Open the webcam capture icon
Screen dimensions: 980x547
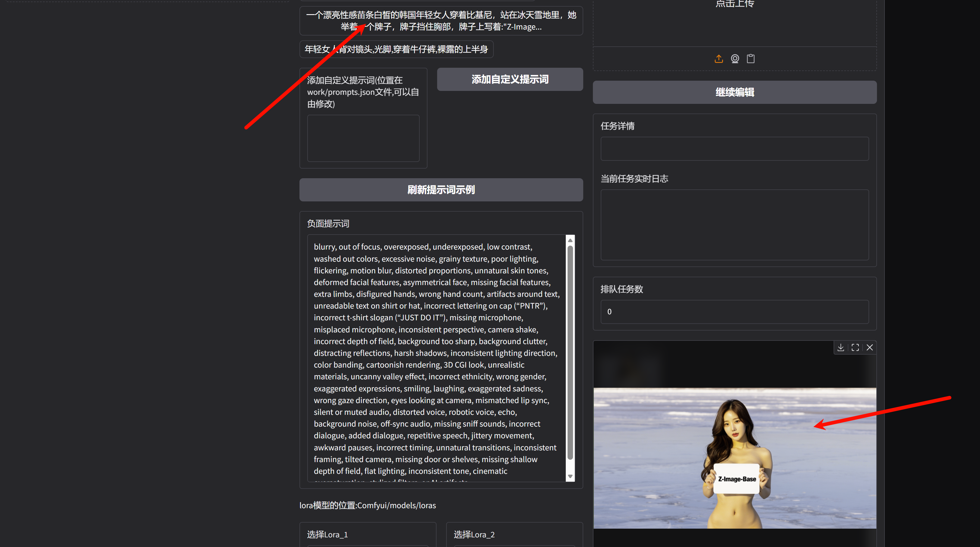pos(734,58)
